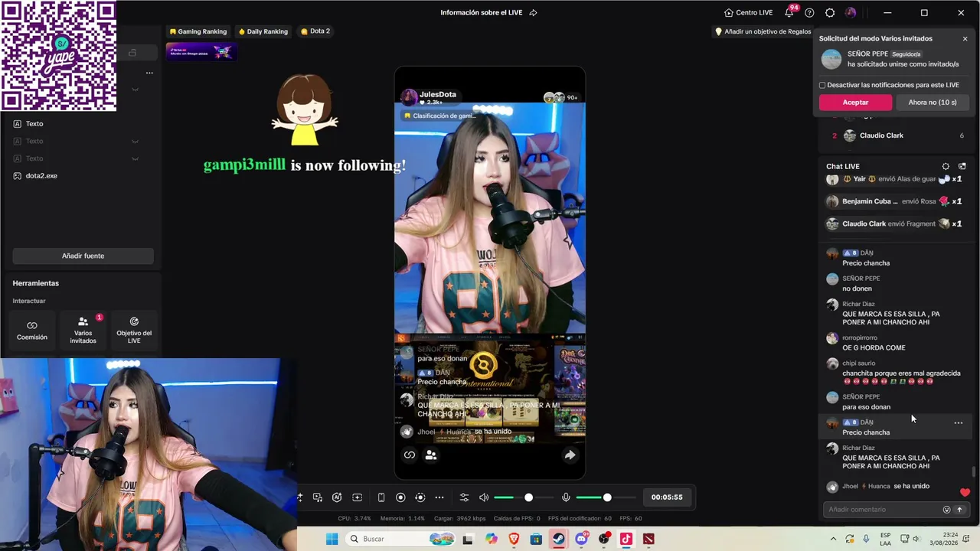Open Brave browser from taskbar
Image resolution: width=980 pixels, height=551 pixels.
click(514, 539)
